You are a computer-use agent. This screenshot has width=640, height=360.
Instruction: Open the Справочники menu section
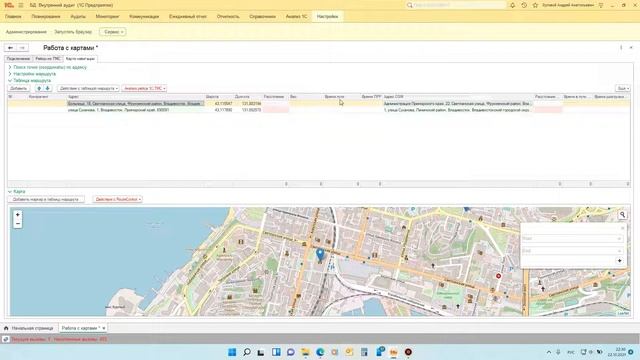coord(262,17)
